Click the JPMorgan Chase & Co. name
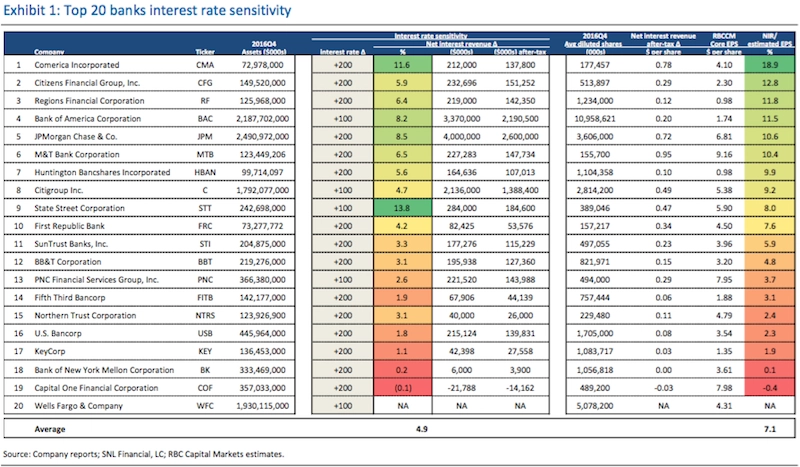 pyautogui.click(x=76, y=136)
